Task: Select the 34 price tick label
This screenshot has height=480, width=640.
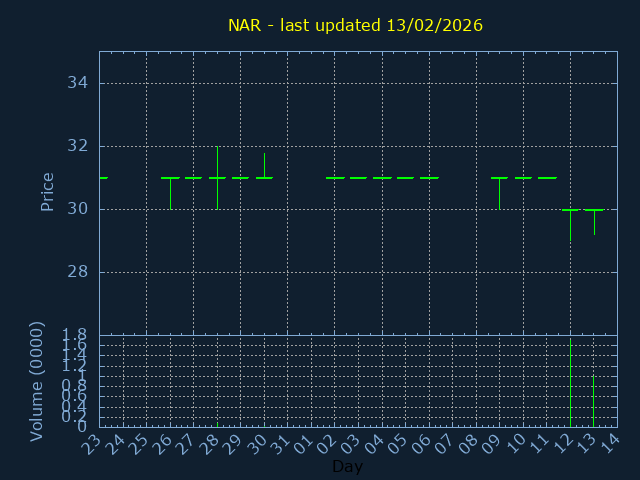Action: [x=78, y=83]
